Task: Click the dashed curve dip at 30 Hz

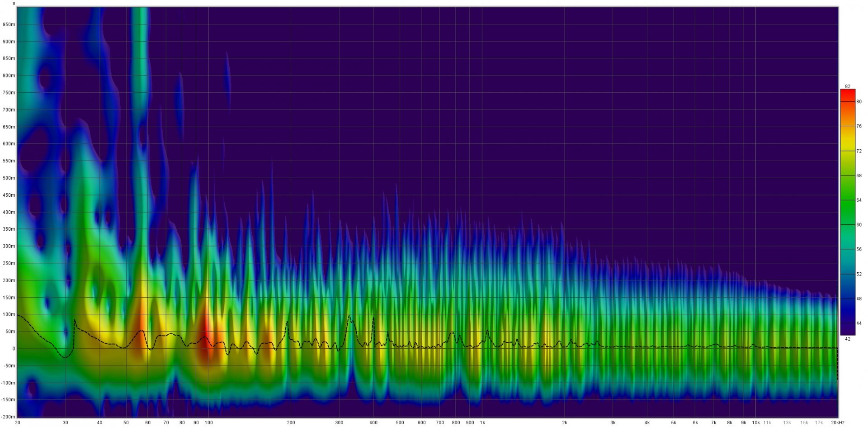Action: click(x=66, y=357)
